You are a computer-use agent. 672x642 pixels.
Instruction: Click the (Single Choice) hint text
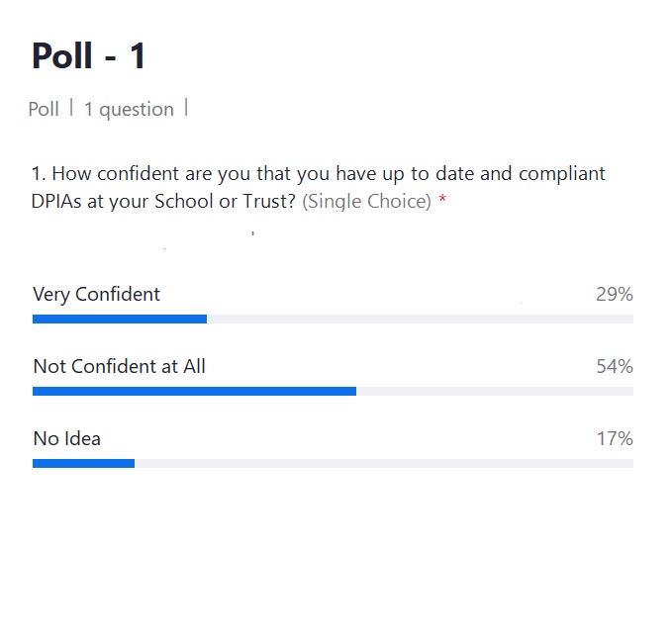[367, 201]
